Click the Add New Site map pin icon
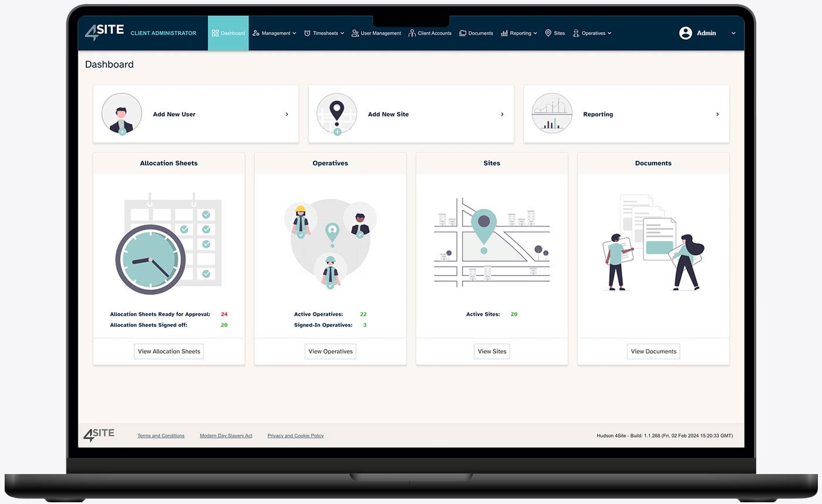Viewport: 822px width, 504px height. pyautogui.click(x=336, y=114)
